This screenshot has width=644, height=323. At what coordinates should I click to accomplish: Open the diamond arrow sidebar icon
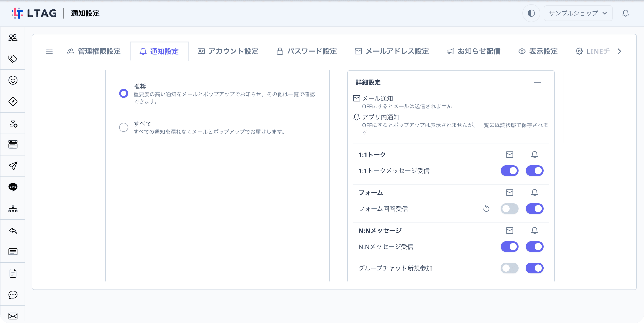click(x=13, y=102)
